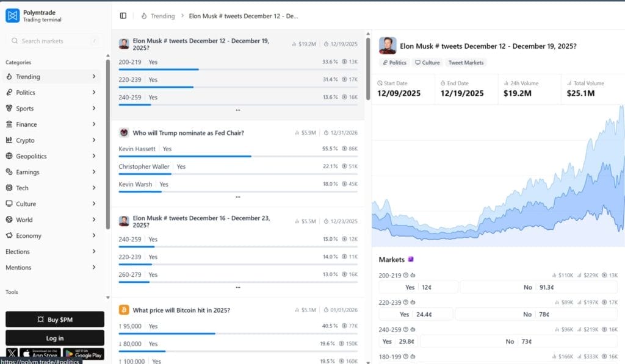
Task: Select the Tweet Markets tag
Action: point(466,63)
